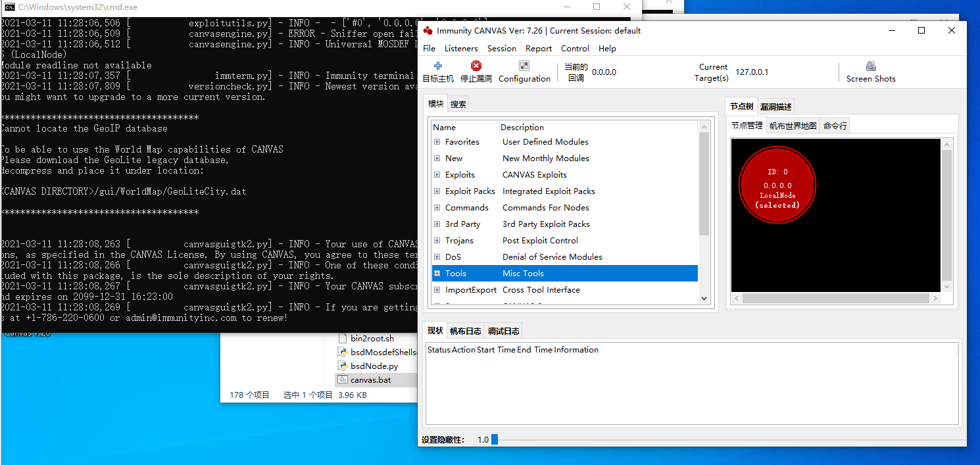Click the 当前的回调 0.0.0.0 value
This screenshot has height=465, width=980.
[604, 72]
